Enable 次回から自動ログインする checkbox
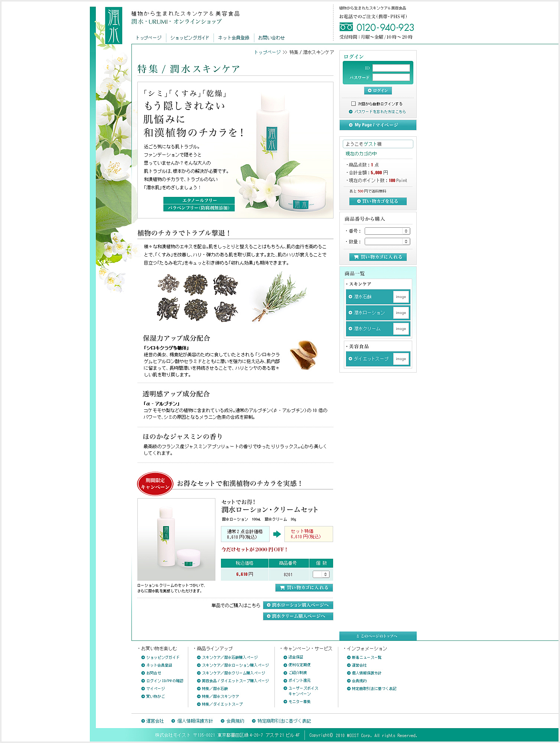This screenshot has height=743, width=560. [354, 104]
